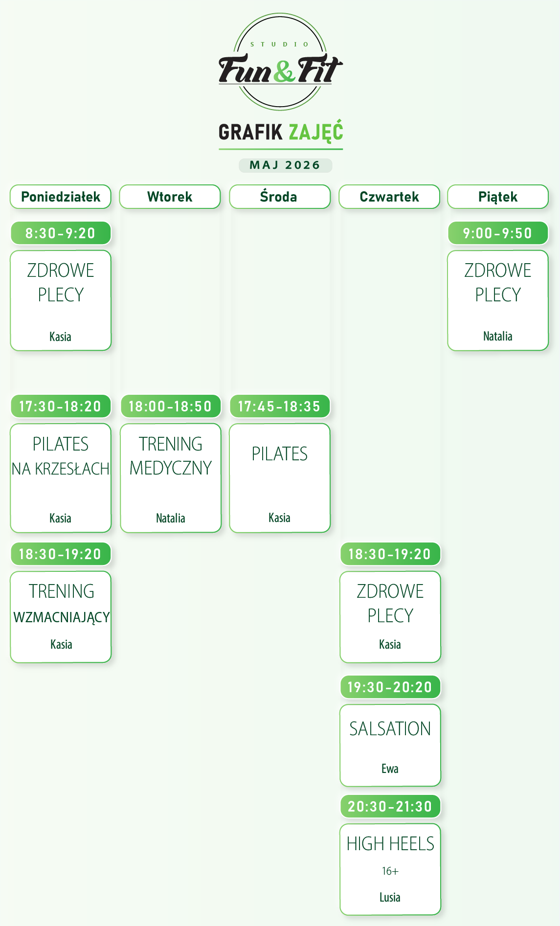Open Monday Zdrowe Plecy class with Kasia
560x926 pixels.
click(61, 300)
